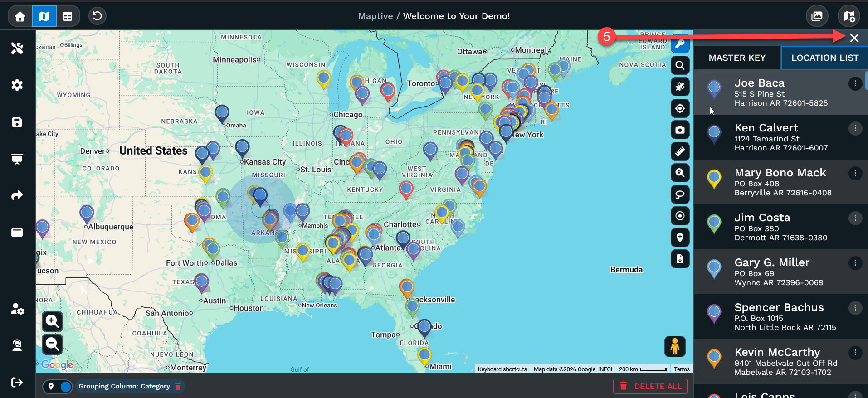
Task: Switch to the map view button
Action: pos(44,16)
